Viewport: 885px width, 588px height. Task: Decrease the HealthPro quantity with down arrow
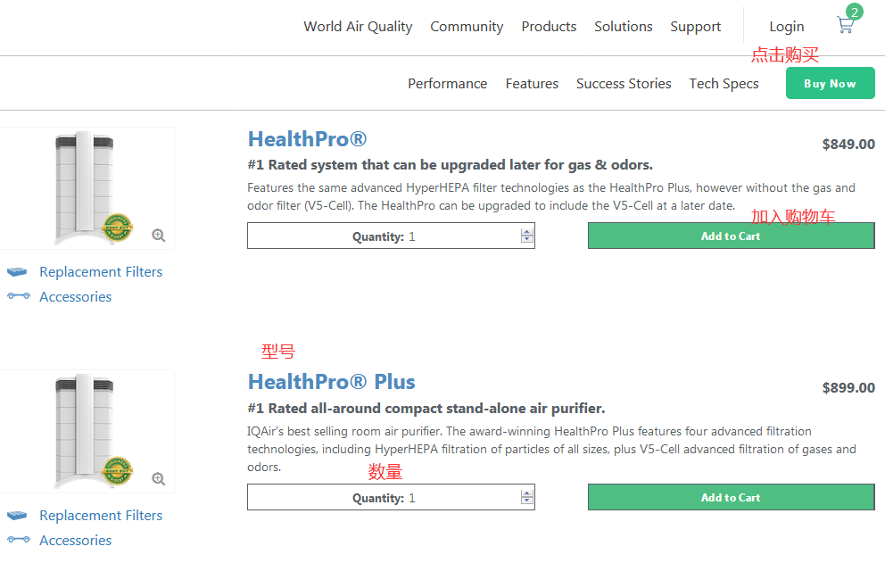coord(527,240)
